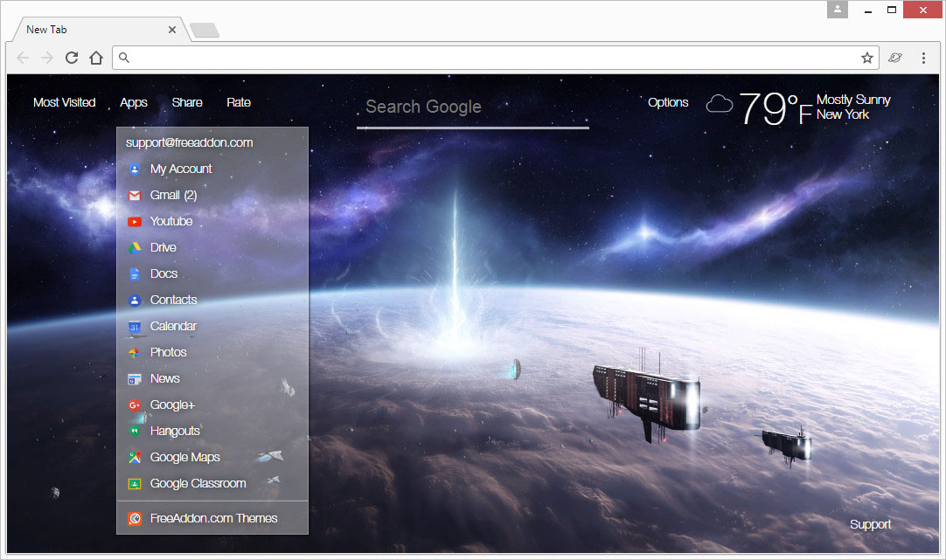The height and width of the screenshot is (560, 946).
Task: Open a new tab with the blank tab button
Action: pyautogui.click(x=205, y=30)
